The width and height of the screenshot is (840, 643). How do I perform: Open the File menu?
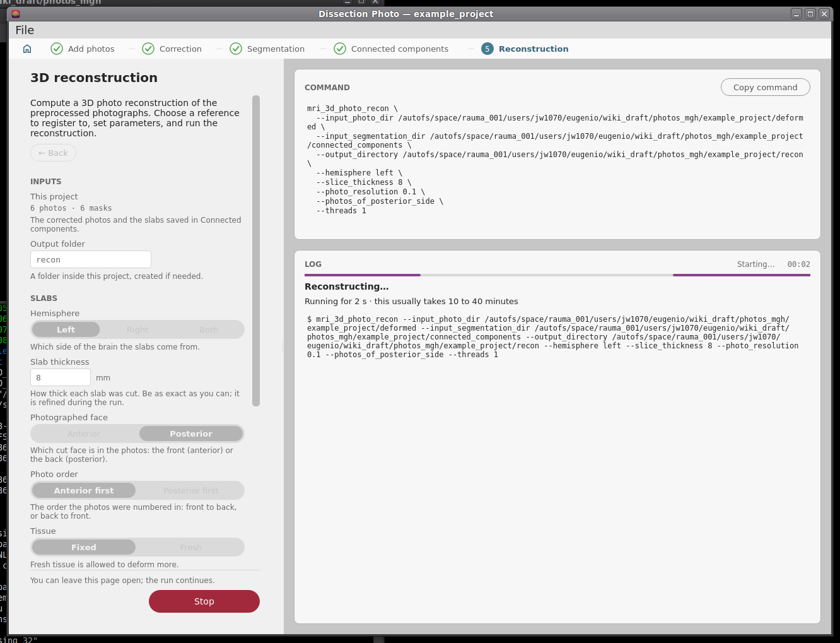[25, 30]
